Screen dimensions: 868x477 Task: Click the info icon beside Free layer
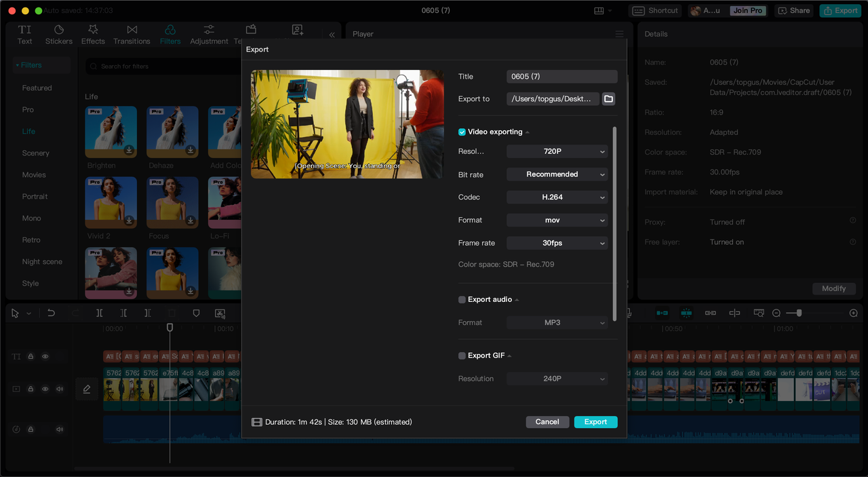coord(852,242)
